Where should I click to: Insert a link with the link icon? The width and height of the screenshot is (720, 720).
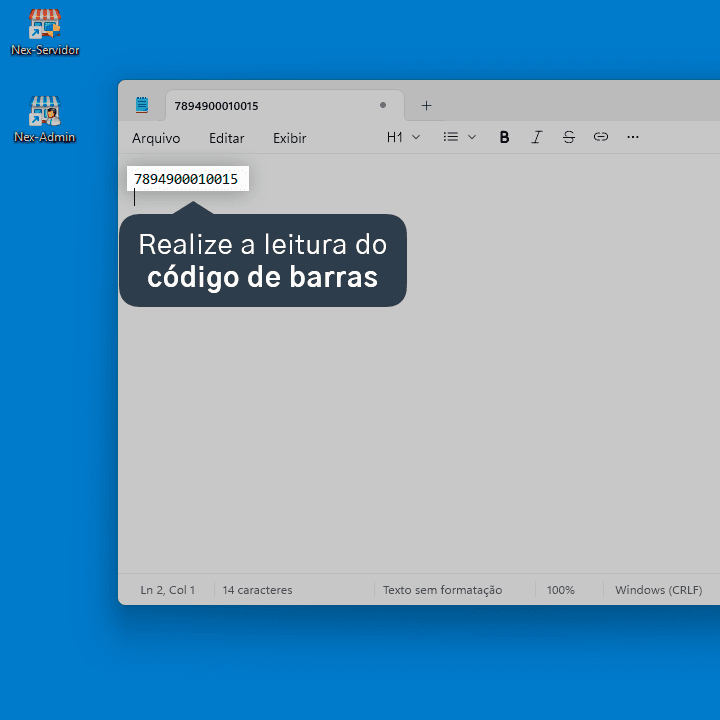pyautogui.click(x=601, y=137)
